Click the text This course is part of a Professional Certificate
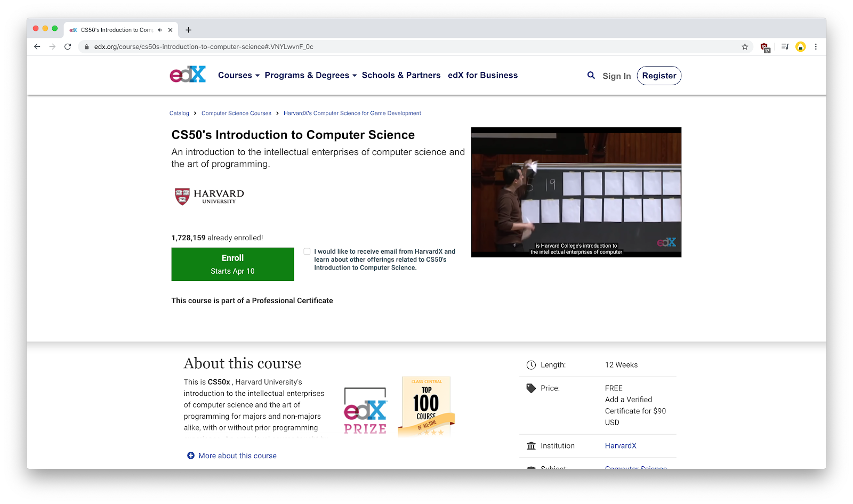The width and height of the screenshot is (853, 504). point(252,301)
